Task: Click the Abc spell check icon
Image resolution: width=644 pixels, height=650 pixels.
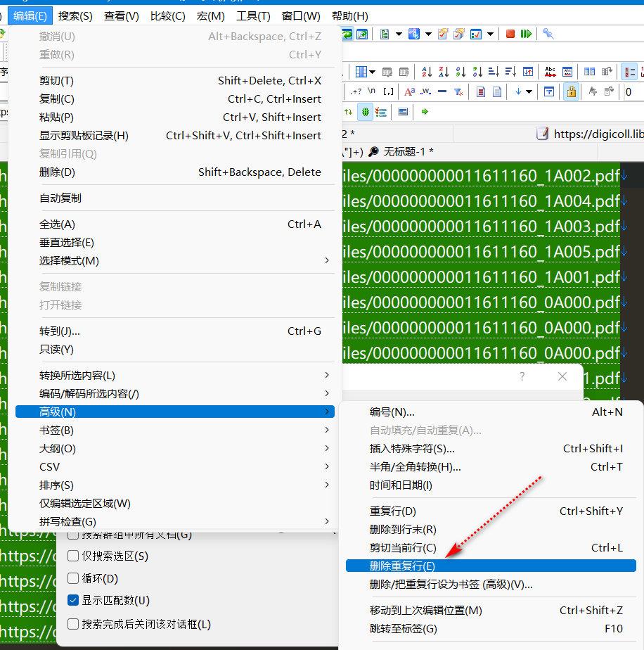Action: (x=550, y=72)
